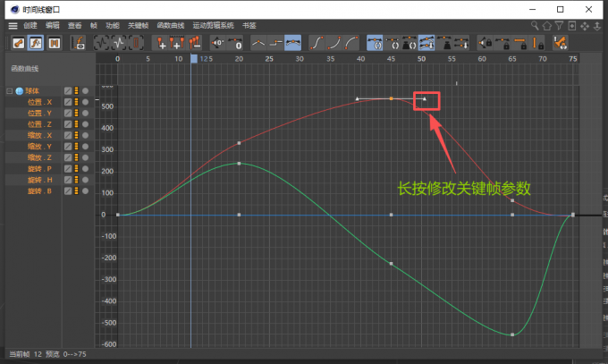The width and height of the screenshot is (608, 364).
Task: Open the 编辑 menu
Action: (53, 26)
